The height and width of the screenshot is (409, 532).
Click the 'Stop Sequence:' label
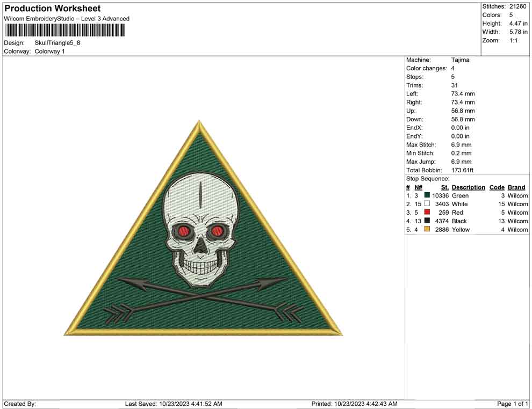tap(428, 179)
